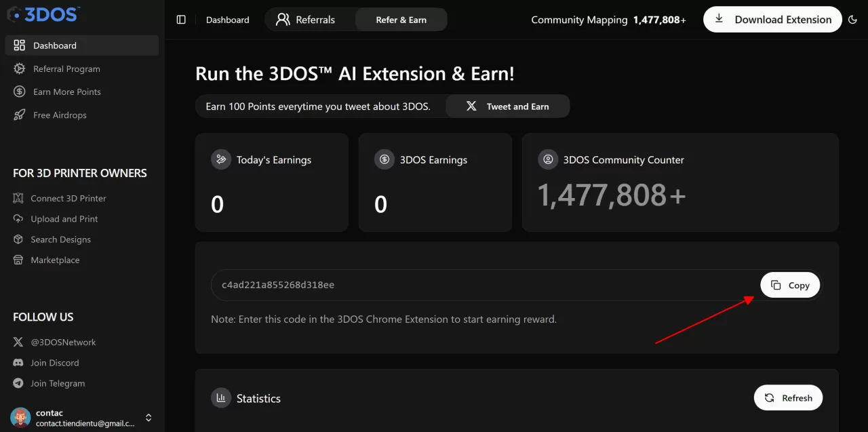Click the Dashboard grid icon in sidebar
Screen dimensions: 868x432
pyautogui.click(x=19, y=45)
